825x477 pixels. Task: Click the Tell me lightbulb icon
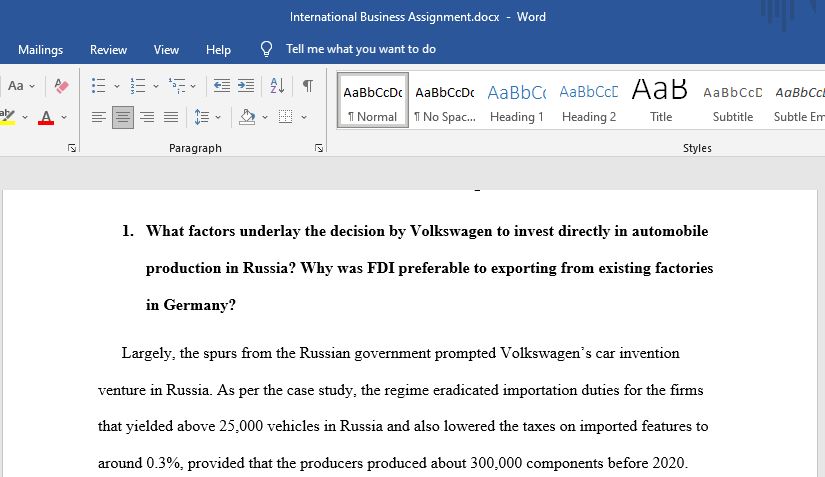266,49
